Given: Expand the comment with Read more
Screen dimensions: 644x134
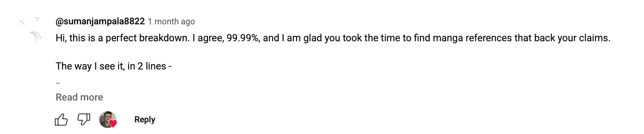Looking at the screenshot, I should pyautogui.click(x=79, y=97).
